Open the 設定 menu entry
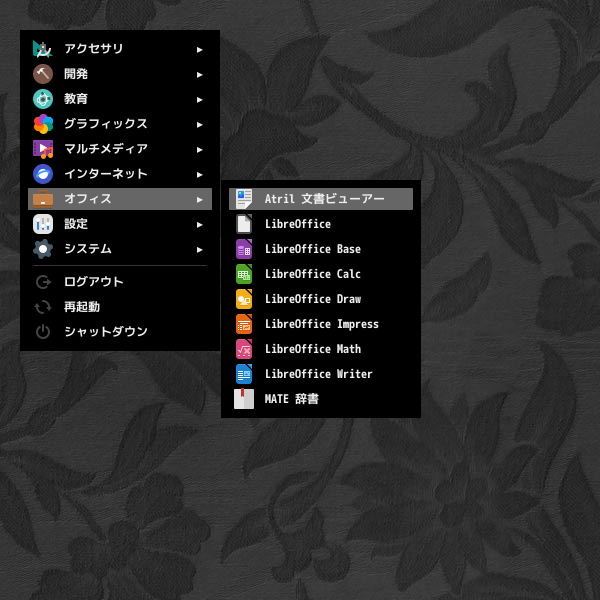Screen dimensions: 600x600 (120, 224)
